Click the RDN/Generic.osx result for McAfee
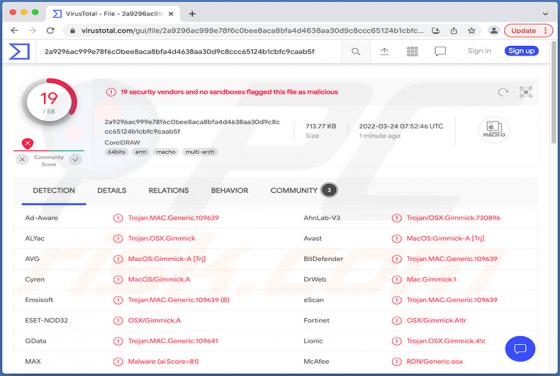The width and height of the screenshot is (560, 376). 434,361
